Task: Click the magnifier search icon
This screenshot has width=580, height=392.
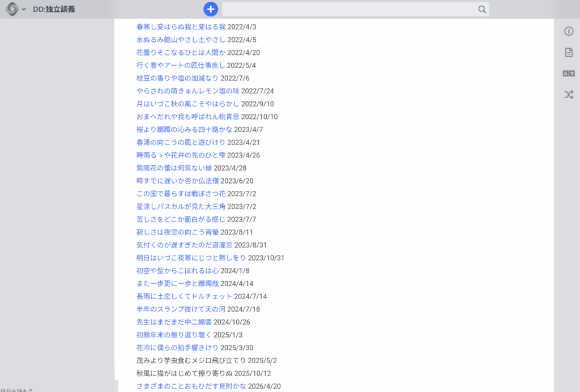Action: click(x=482, y=9)
